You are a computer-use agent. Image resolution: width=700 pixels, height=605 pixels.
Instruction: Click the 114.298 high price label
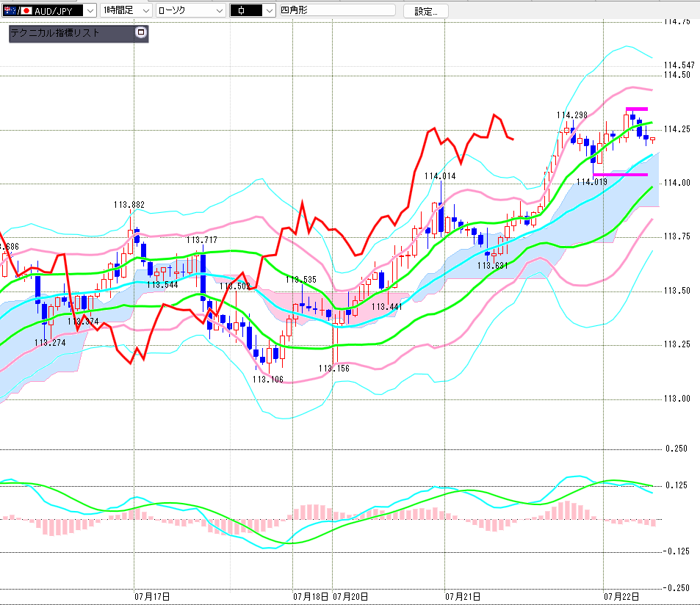point(572,115)
